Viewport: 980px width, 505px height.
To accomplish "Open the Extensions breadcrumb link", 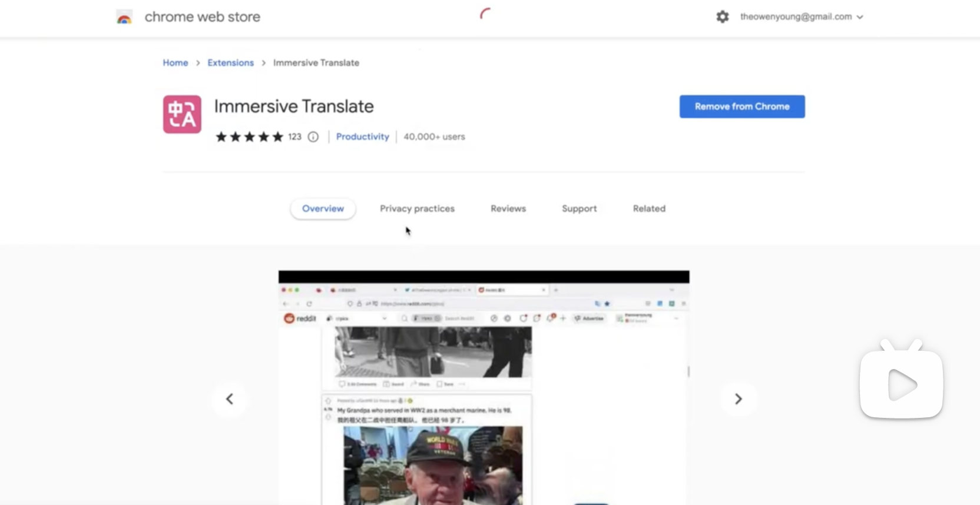I will pos(230,62).
